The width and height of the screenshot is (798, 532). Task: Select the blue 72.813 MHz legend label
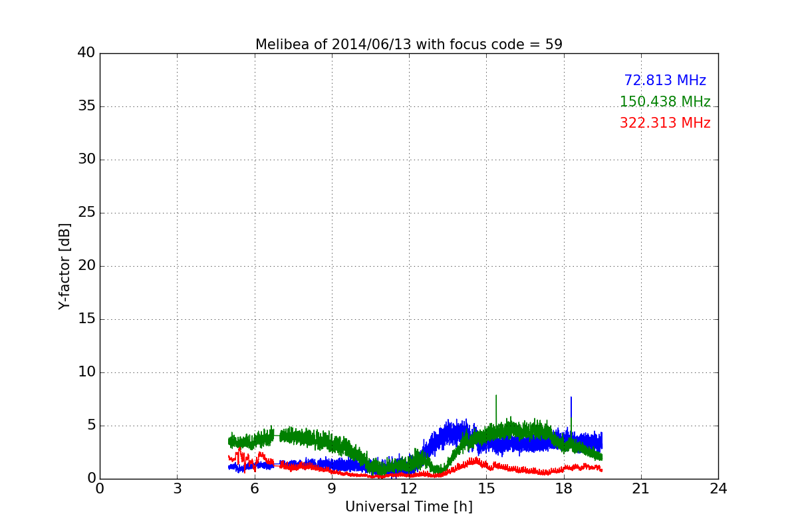665,80
